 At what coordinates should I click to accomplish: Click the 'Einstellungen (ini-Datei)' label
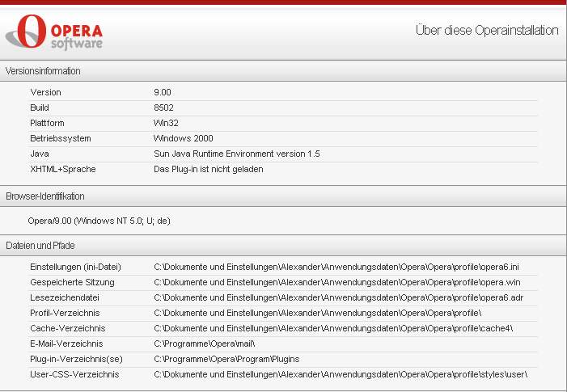coord(75,267)
